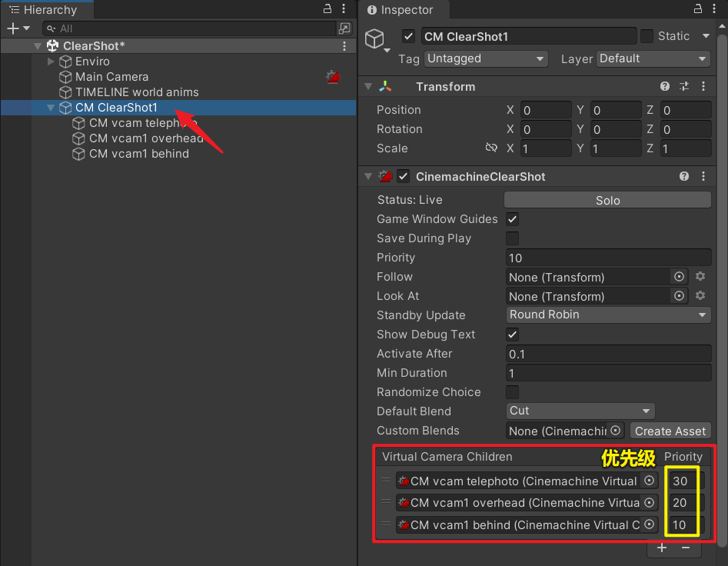Open the Look At object picker

click(x=679, y=296)
